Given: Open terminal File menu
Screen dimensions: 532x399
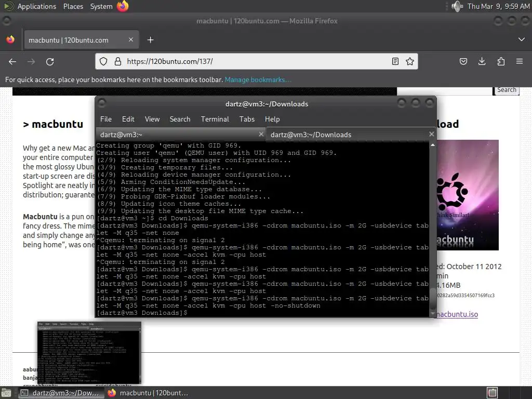Looking at the screenshot, I should [106, 119].
